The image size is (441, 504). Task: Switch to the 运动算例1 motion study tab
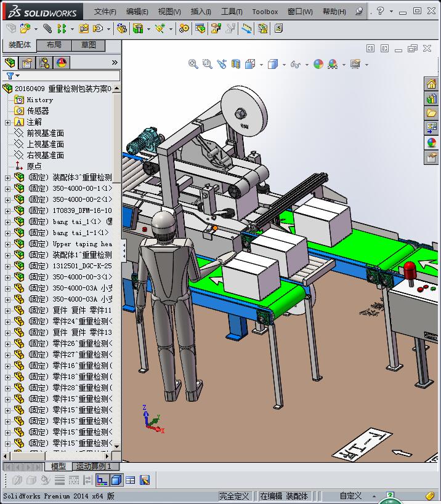[96, 466]
